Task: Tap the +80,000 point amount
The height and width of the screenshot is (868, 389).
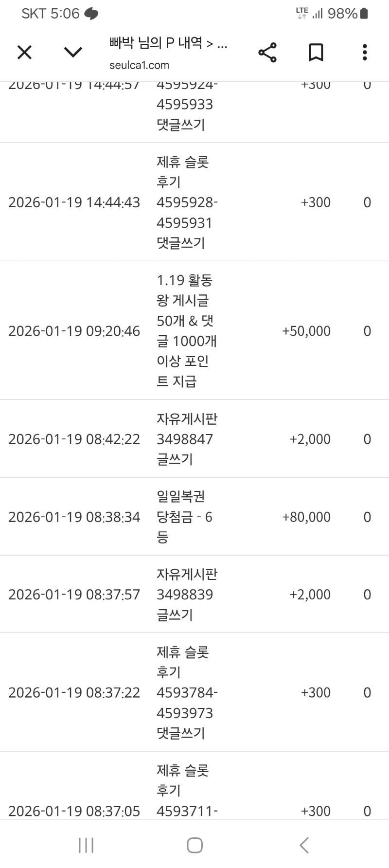Action: [x=306, y=517]
